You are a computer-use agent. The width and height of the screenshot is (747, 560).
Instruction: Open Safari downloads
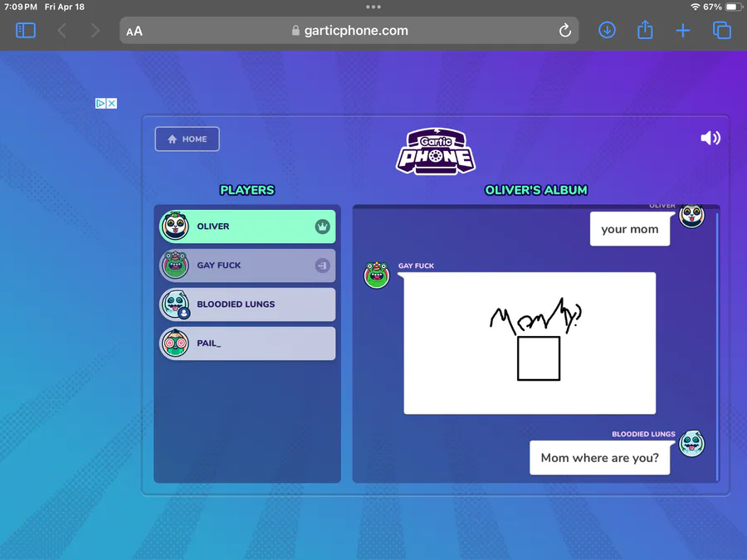(607, 30)
